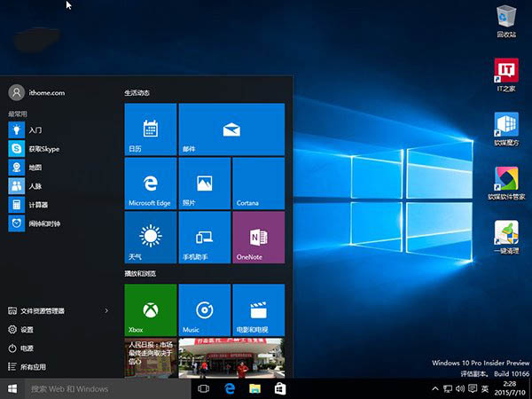Viewport: 532px width, 399px height.
Task: Toggle the 英 input method indicator
Action: tap(486, 389)
